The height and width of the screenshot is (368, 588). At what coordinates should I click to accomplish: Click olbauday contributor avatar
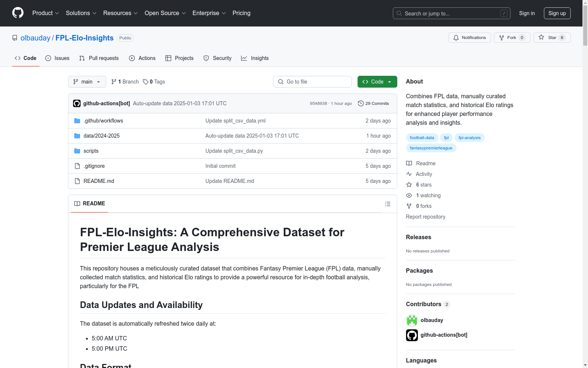[x=412, y=320]
